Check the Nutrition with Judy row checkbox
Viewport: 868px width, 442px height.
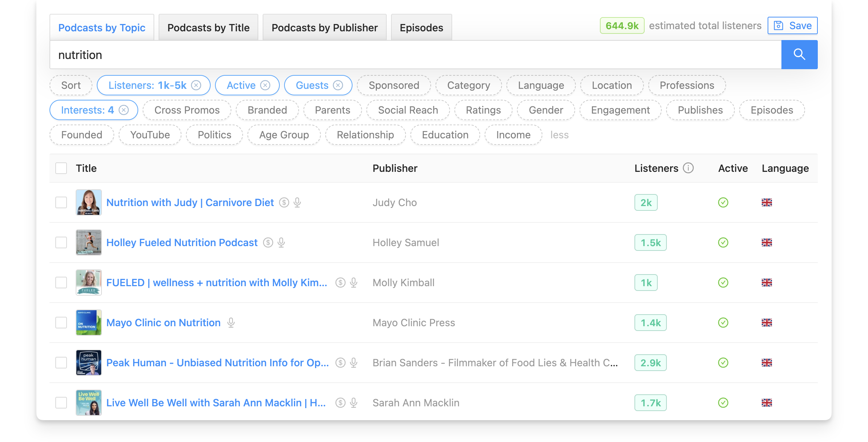click(x=61, y=202)
